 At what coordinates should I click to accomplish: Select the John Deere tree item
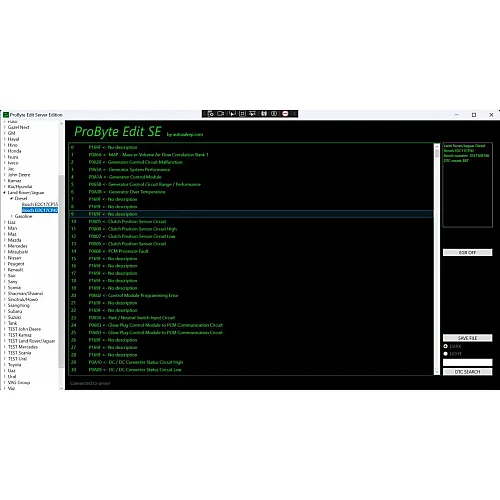[19, 175]
